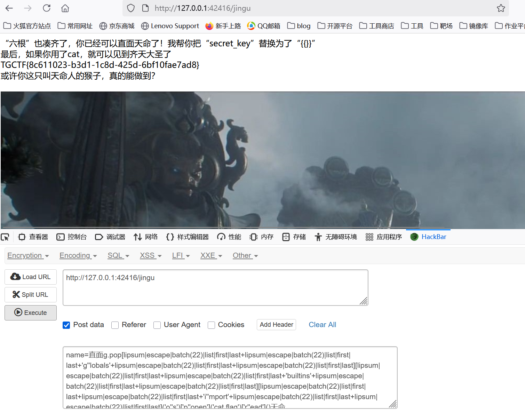The width and height of the screenshot is (525, 420).
Task: Click the HackBar URL text area
Action: (215, 288)
